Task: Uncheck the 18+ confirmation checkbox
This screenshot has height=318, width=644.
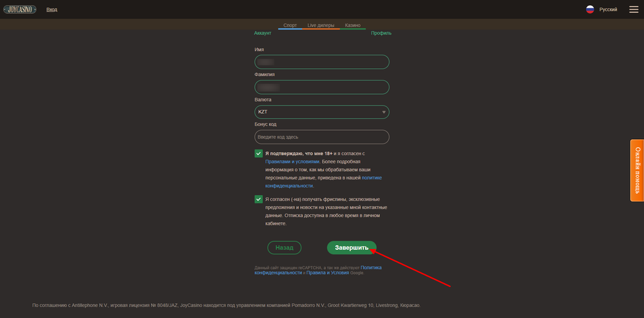Action: [259, 154]
